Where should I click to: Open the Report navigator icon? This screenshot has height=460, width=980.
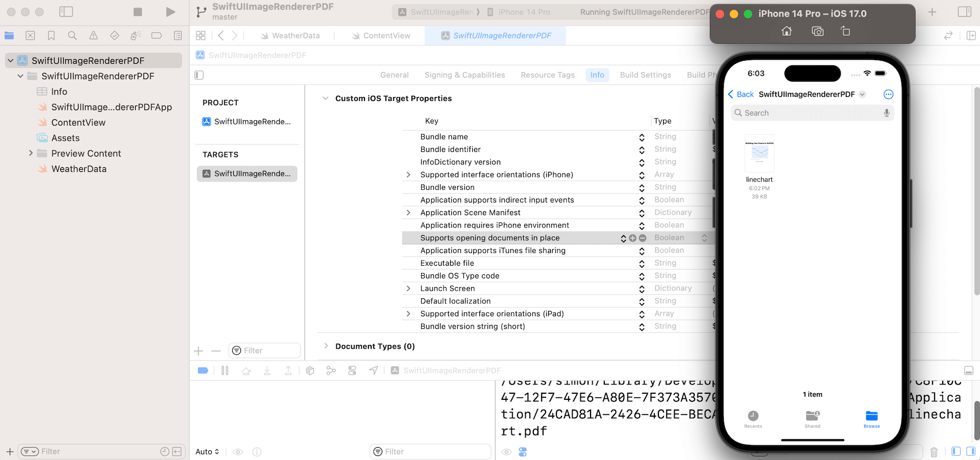click(x=178, y=36)
